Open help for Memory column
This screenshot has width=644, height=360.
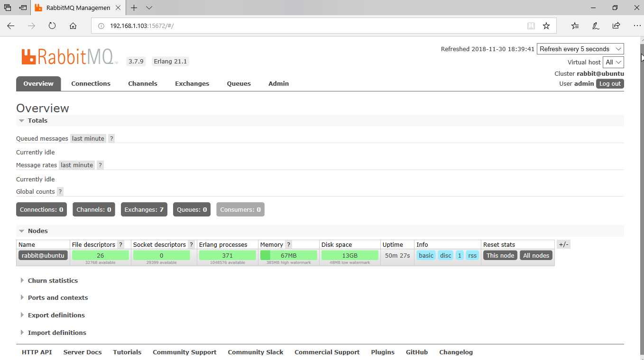pyautogui.click(x=288, y=245)
